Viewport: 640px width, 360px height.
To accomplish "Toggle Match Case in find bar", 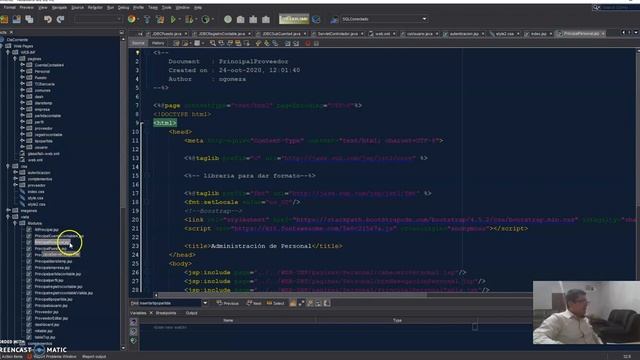I will click(293, 303).
